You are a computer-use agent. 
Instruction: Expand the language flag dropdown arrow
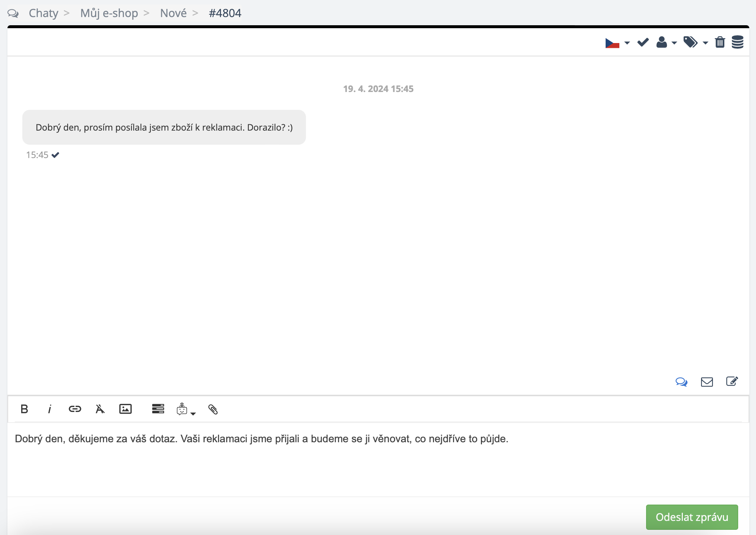pos(627,43)
